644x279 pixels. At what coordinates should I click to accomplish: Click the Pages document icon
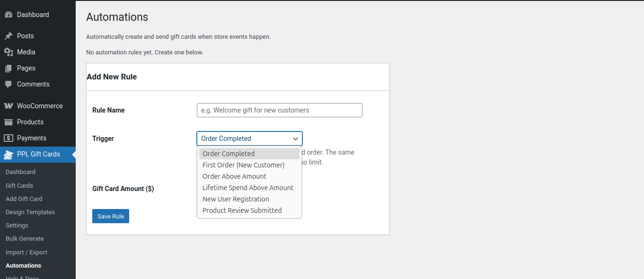(x=9, y=68)
